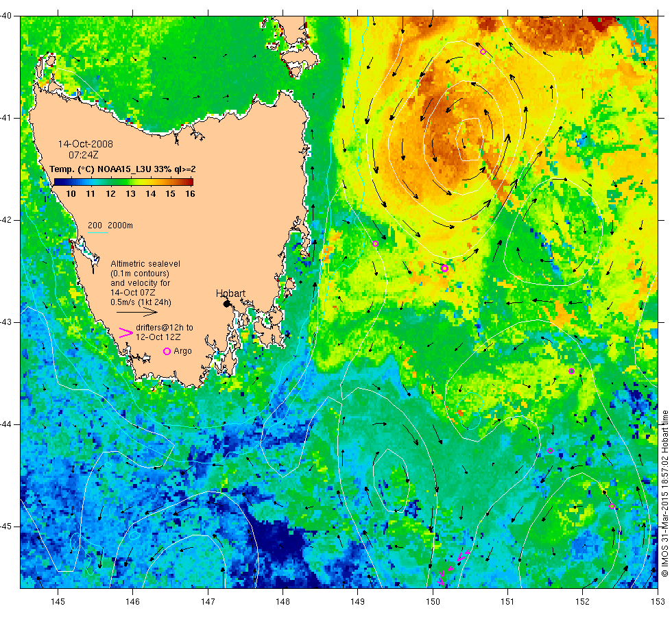Click the temperature color bar legend
Viewport: 672px width, 617px height.
click(x=123, y=182)
